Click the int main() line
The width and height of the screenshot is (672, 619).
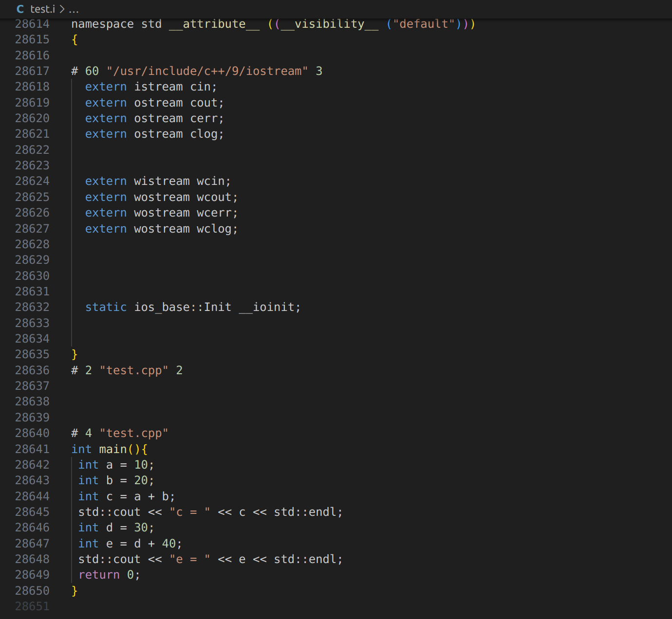click(x=110, y=449)
